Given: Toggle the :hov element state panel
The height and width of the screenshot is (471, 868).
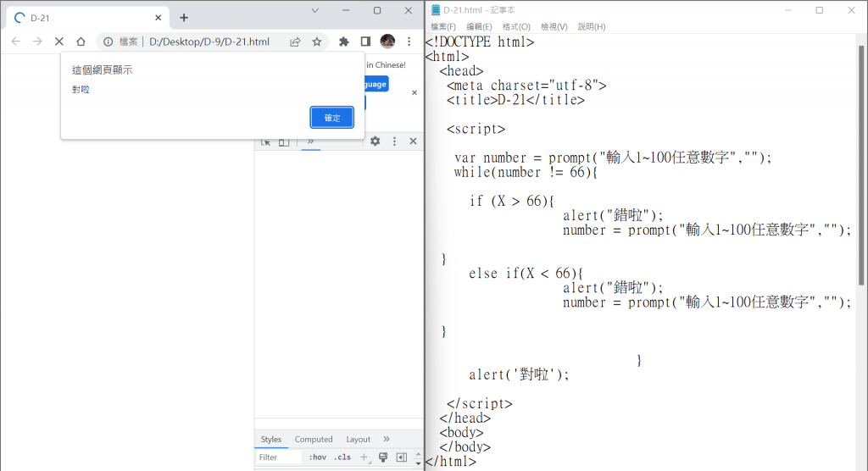Looking at the screenshot, I should click(318, 457).
